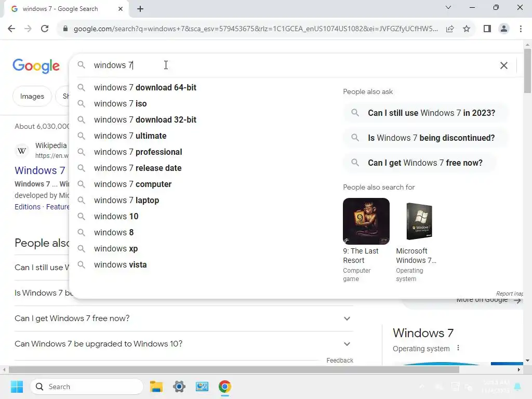Expand Can Windows 7 be upgraded question
This screenshot has height=399, width=532.
tap(183, 344)
